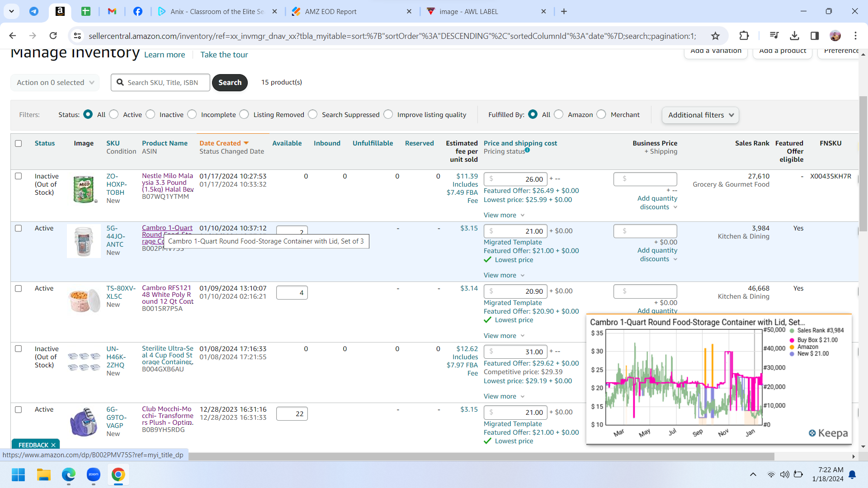Open Zoom from the taskbar
868x488 pixels.
(x=94, y=474)
